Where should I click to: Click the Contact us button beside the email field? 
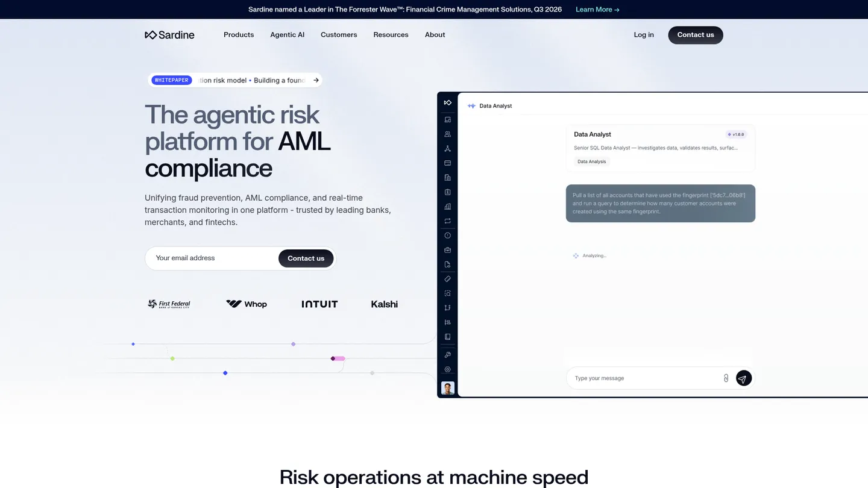[306, 258]
